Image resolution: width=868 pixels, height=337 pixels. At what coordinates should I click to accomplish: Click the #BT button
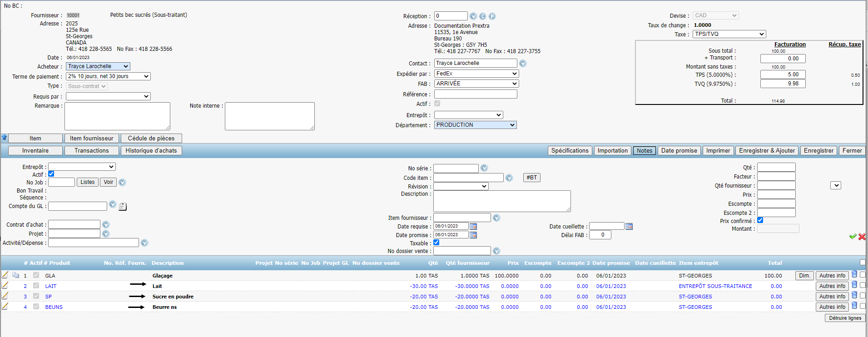pyautogui.click(x=531, y=178)
